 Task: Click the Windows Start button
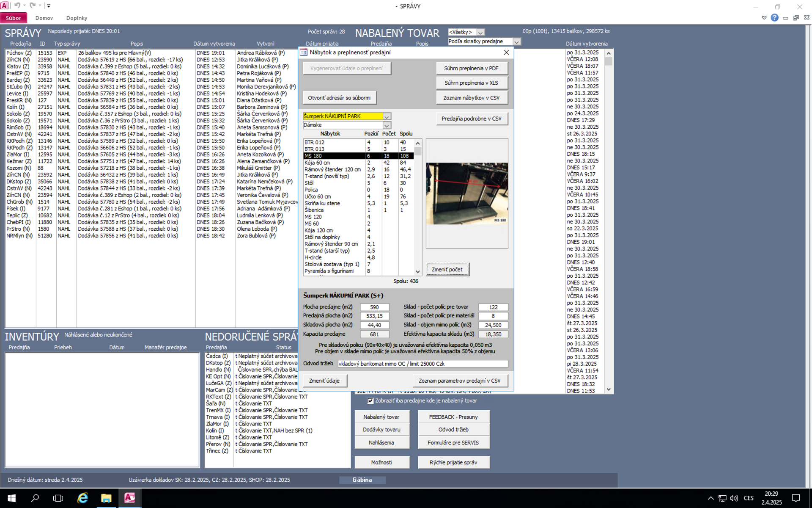(11, 498)
